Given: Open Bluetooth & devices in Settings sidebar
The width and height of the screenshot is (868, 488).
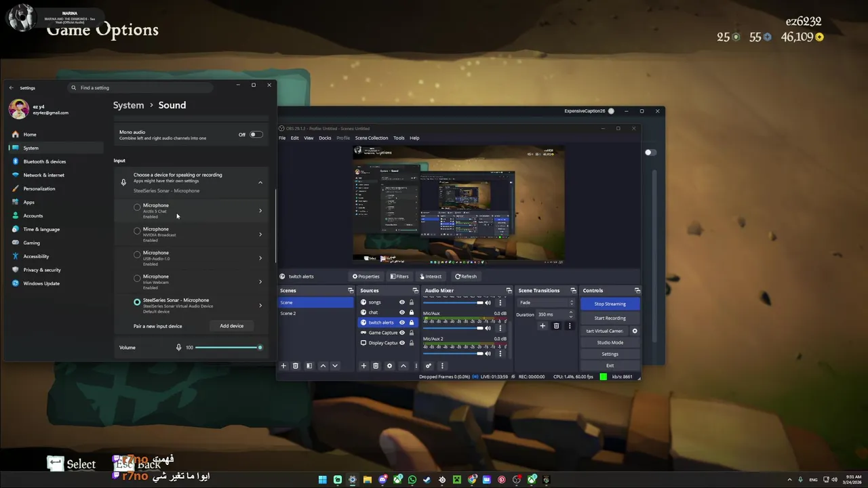Looking at the screenshot, I should 45,161.
